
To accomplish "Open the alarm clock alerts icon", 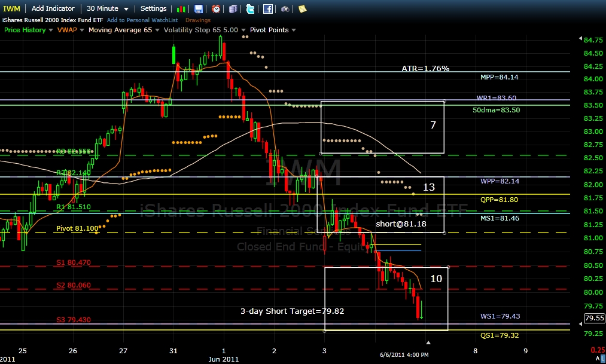I will [215, 9].
